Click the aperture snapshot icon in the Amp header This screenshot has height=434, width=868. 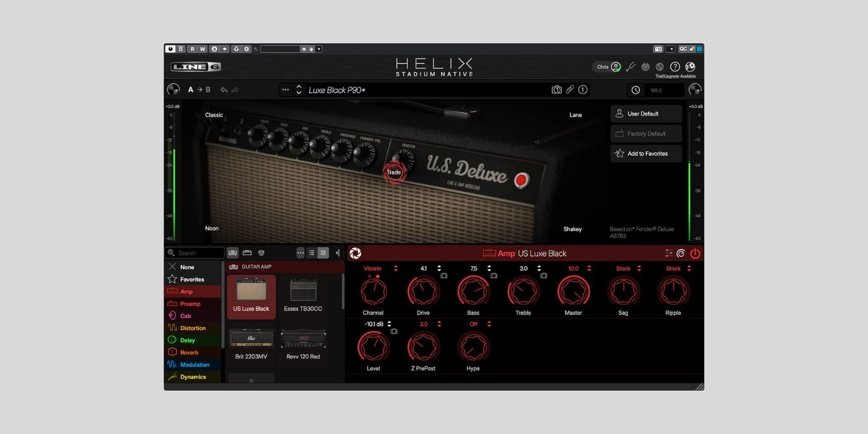click(355, 253)
